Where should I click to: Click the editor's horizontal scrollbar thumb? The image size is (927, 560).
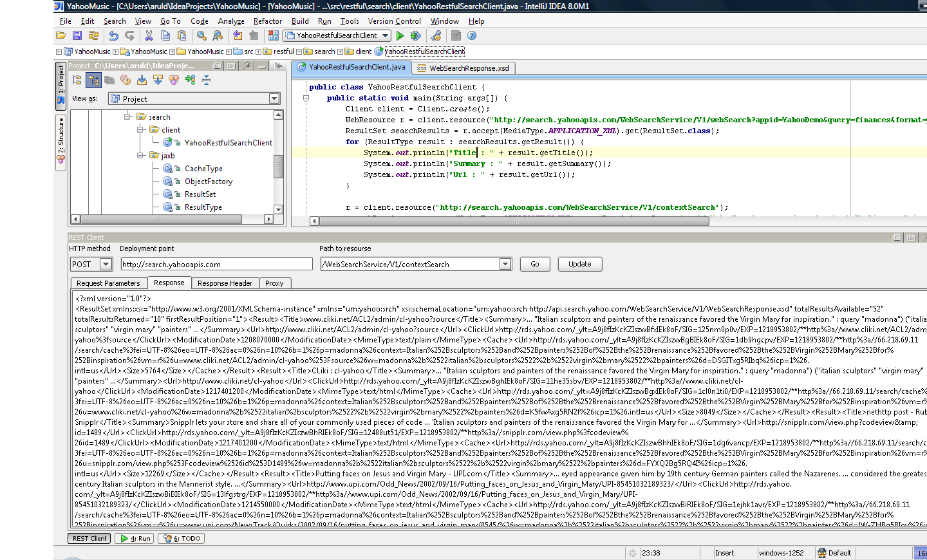[x=514, y=221]
